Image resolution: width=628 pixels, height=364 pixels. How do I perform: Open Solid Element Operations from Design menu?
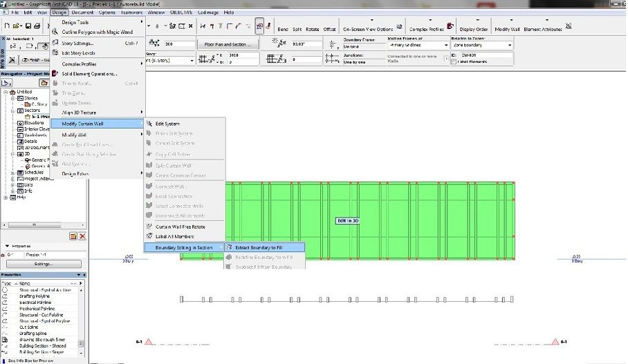pos(89,73)
